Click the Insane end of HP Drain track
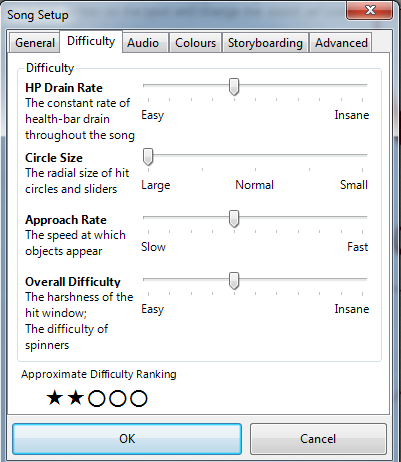The image size is (401, 462). 363,85
